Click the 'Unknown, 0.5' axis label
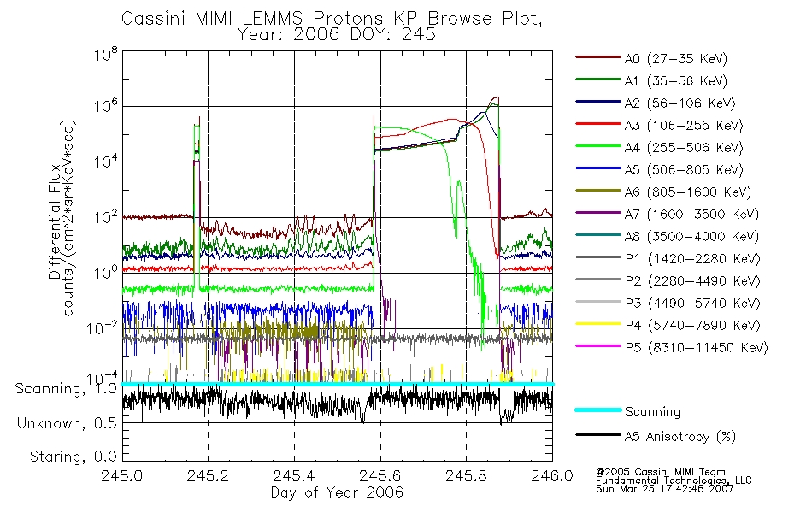Image resolution: width=812 pixels, height=513 pixels. (x=67, y=423)
